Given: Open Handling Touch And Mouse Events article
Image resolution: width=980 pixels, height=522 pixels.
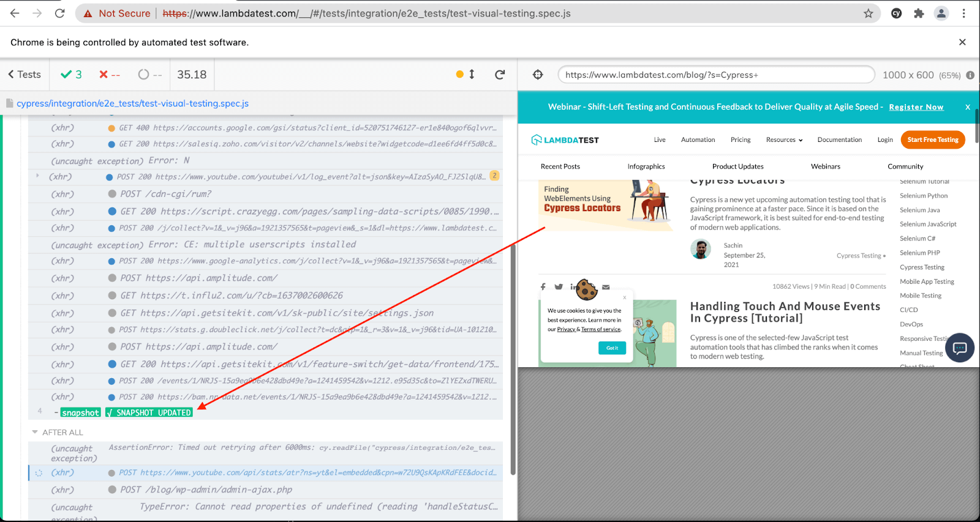Looking at the screenshot, I should coord(785,312).
